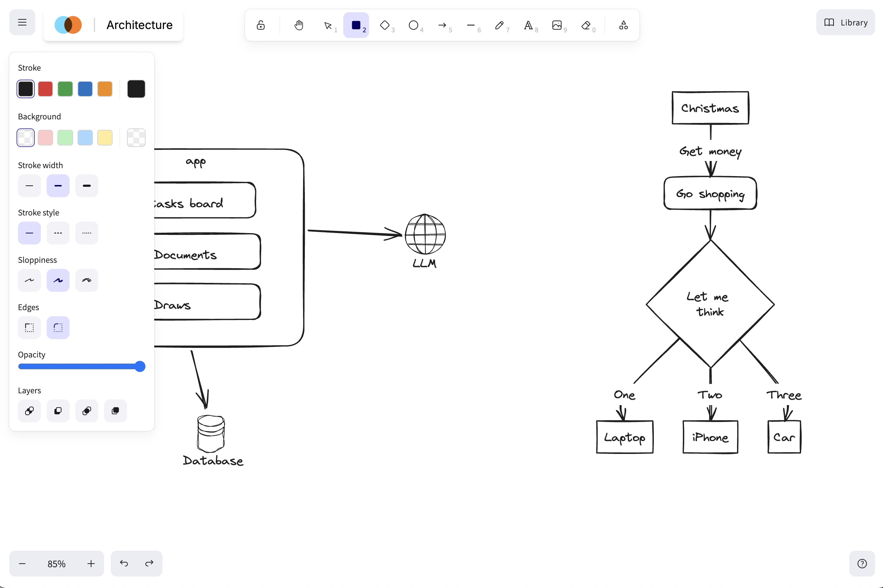Select the Eraser tool
This screenshot has width=883, height=588.
tap(586, 25)
